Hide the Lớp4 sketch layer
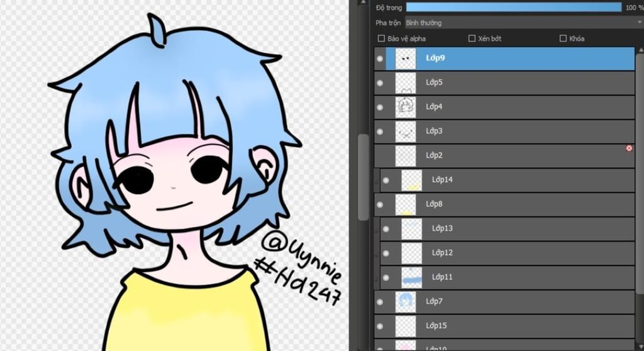The image size is (644, 351). tap(380, 107)
